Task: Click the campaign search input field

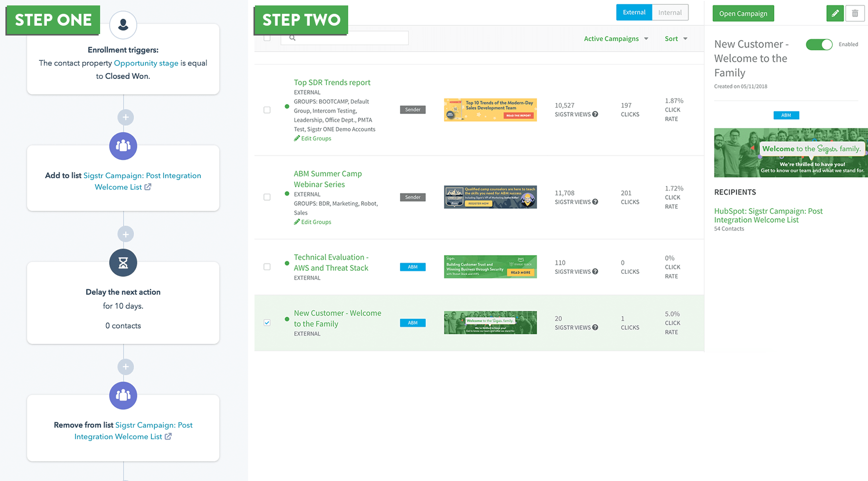Action: click(344, 38)
